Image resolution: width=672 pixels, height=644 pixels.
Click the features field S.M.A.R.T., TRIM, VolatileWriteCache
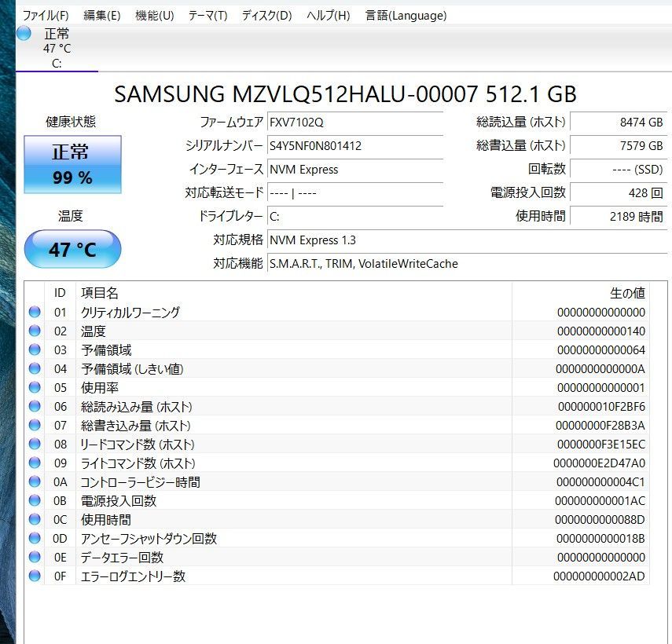pos(467,264)
